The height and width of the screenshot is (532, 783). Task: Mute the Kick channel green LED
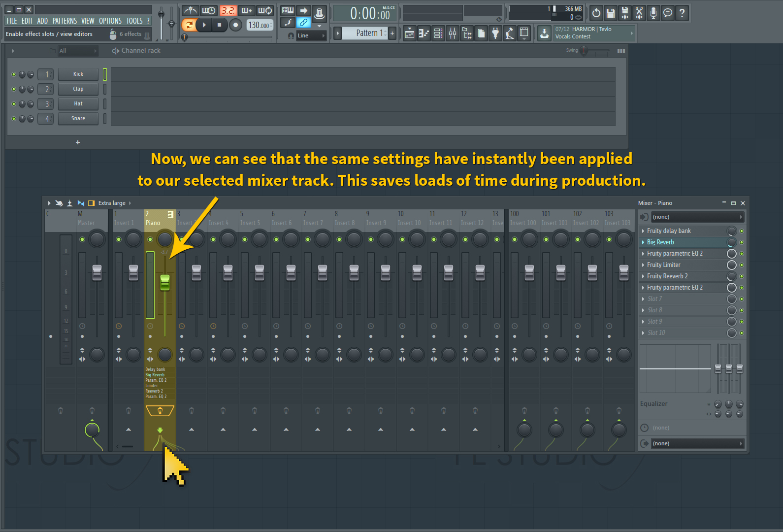(14, 74)
